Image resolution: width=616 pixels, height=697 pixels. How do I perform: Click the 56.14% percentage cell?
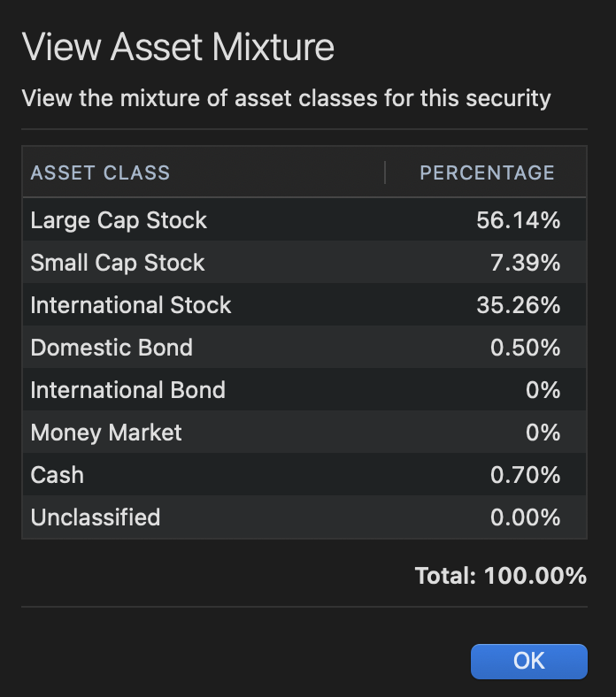[518, 220]
